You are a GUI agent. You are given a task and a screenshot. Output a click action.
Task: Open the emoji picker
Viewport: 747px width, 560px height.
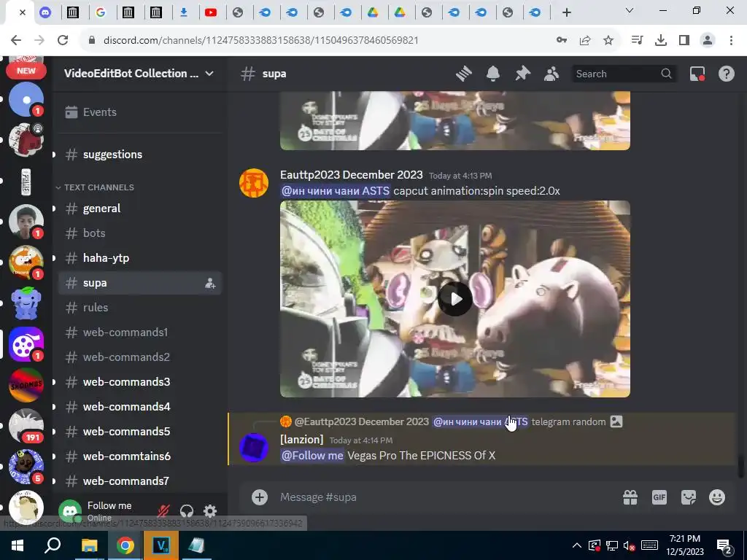tap(717, 497)
